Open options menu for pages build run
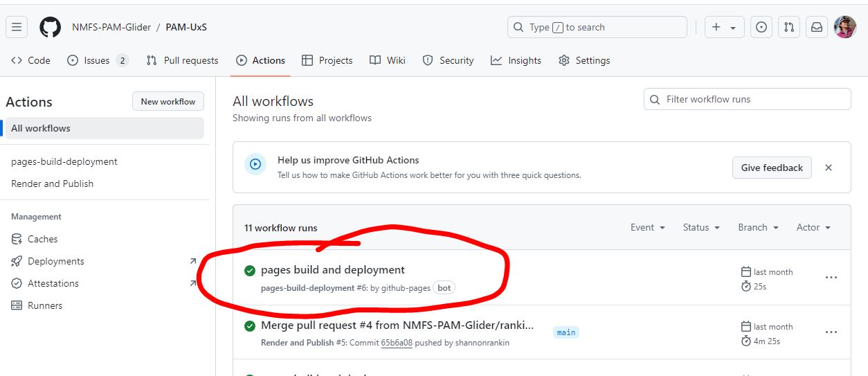This screenshot has height=376, width=868. click(x=831, y=278)
